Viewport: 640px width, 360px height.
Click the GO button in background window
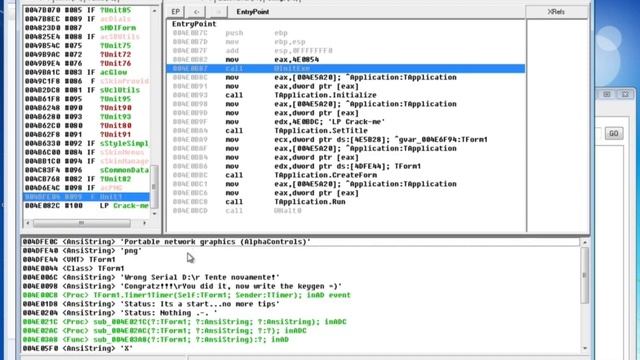pos(613,133)
